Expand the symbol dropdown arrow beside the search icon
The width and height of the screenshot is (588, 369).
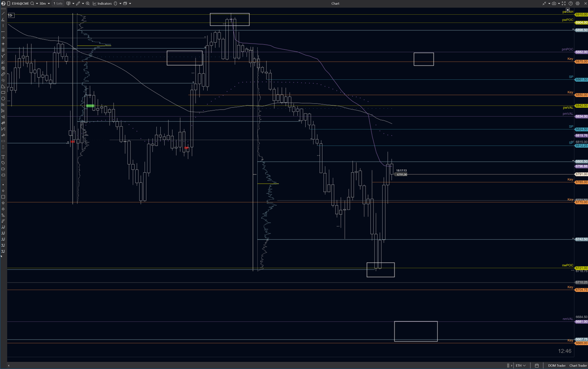click(x=37, y=3)
